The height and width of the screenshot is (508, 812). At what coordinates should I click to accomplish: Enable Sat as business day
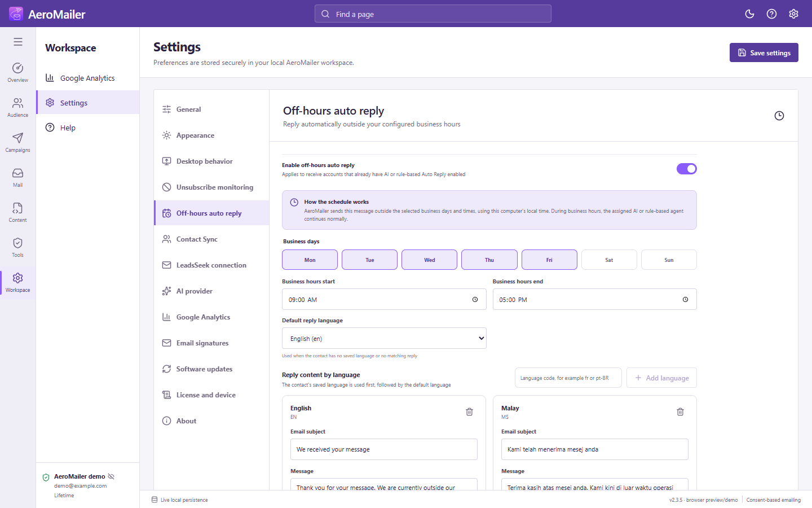[609, 260]
